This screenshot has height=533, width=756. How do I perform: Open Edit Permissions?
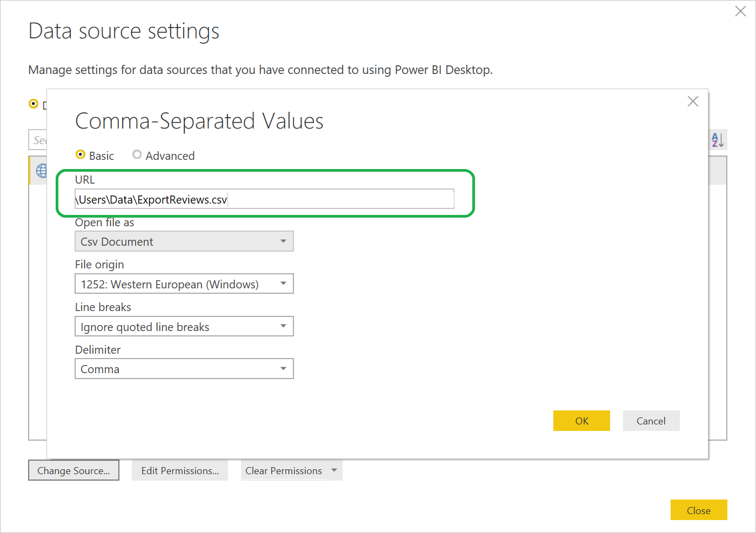pyautogui.click(x=180, y=470)
